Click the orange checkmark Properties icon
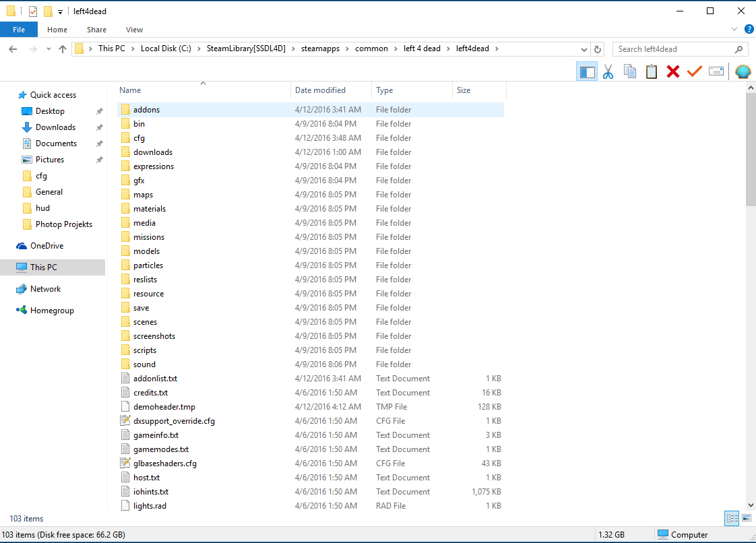Screen dimensions: 756x543 [x=694, y=72]
